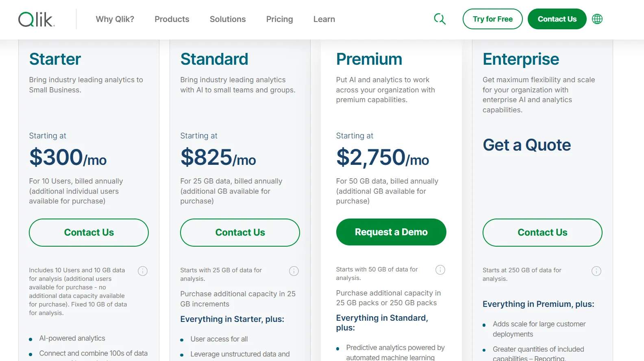Open the Pricing menu item

point(280,19)
